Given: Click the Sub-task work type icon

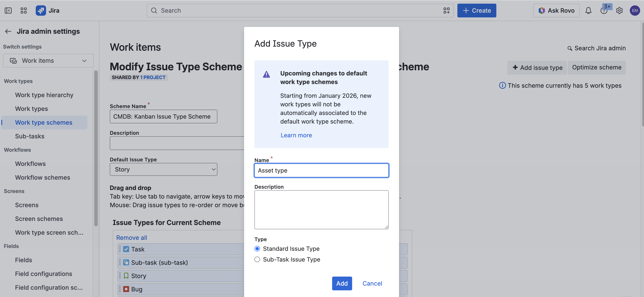Looking at the screenshot, I should point(126,263).
